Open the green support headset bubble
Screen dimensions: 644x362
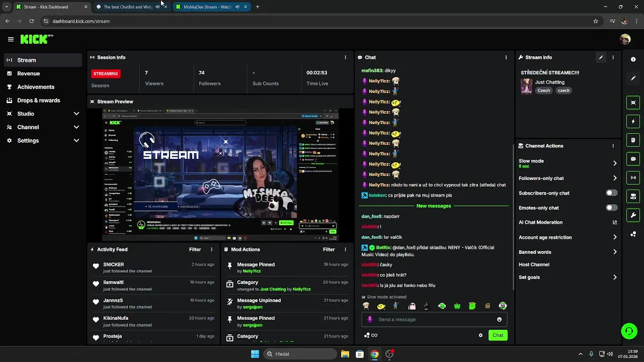point(629,331)
